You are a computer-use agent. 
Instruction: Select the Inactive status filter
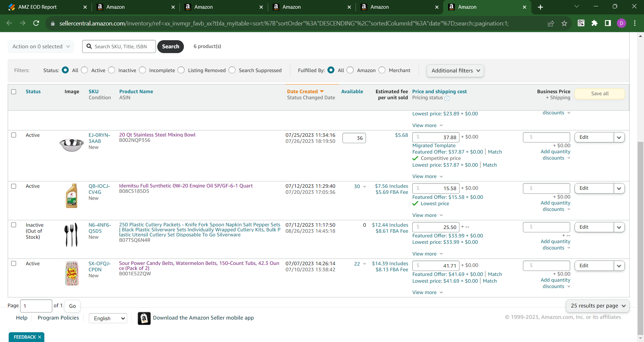(112, 70)
